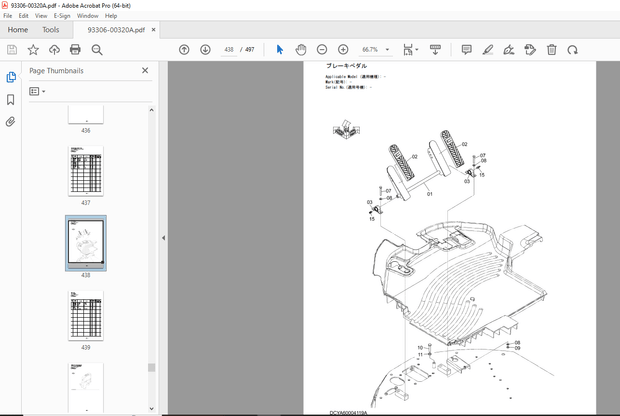The width and height of the screenshot is (620, 416).
Task: Open the E-Sign menu
Action: (x=62, y=16)
